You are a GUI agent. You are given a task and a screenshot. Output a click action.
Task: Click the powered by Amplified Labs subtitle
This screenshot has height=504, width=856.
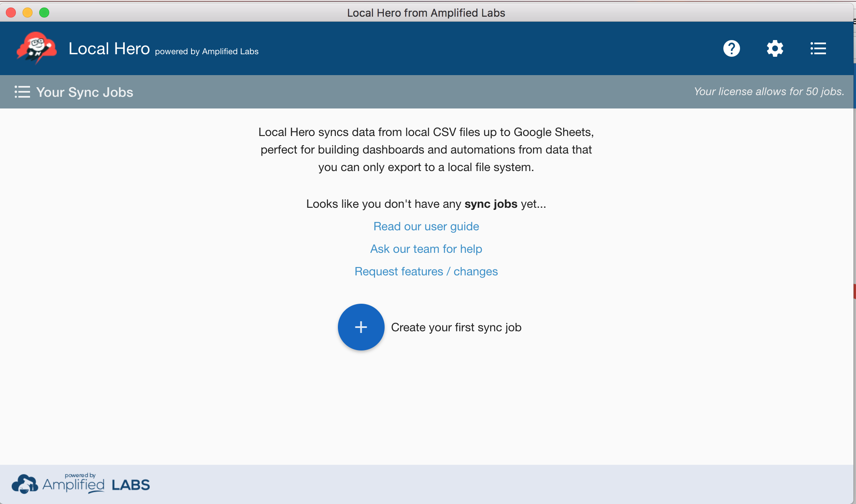[206, 52]
